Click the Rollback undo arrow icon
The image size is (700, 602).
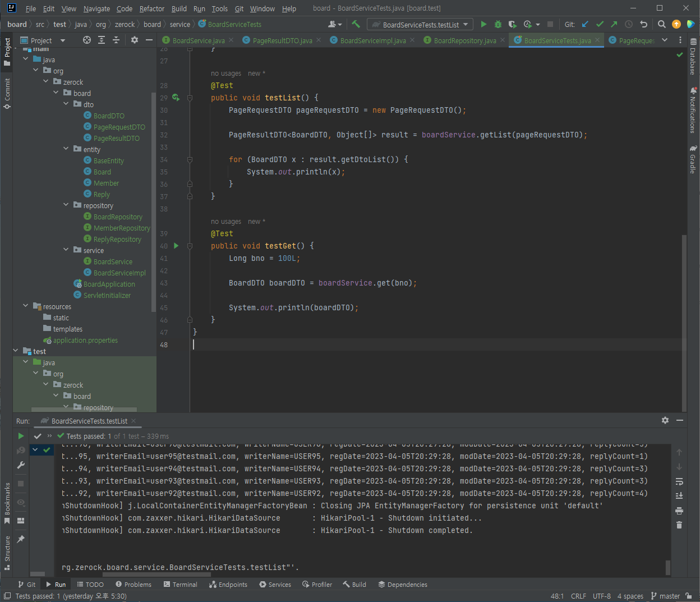click(643, 24)
